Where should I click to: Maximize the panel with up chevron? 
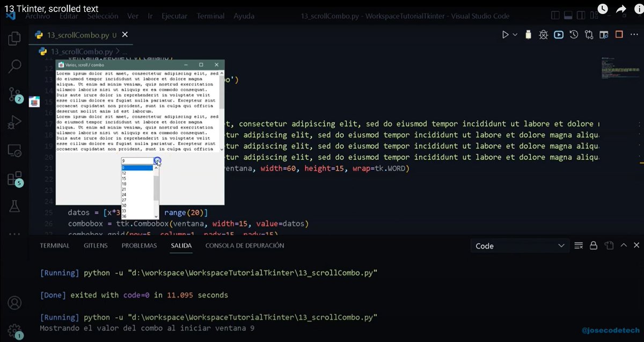click(623, 245)
